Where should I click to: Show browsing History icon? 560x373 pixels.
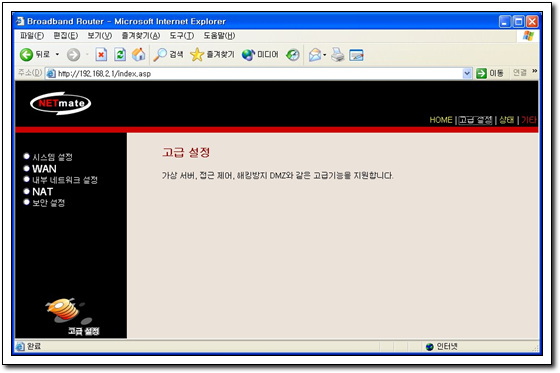point(293,55)
